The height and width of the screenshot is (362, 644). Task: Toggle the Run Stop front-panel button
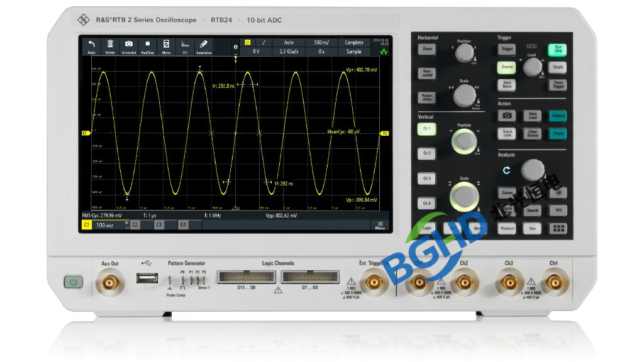pos(558,49)
